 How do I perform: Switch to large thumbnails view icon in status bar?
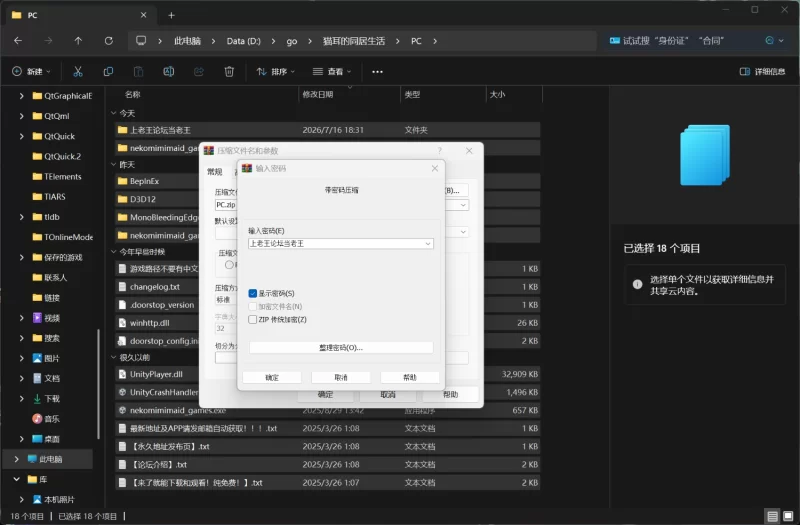[x=788, y=516]
